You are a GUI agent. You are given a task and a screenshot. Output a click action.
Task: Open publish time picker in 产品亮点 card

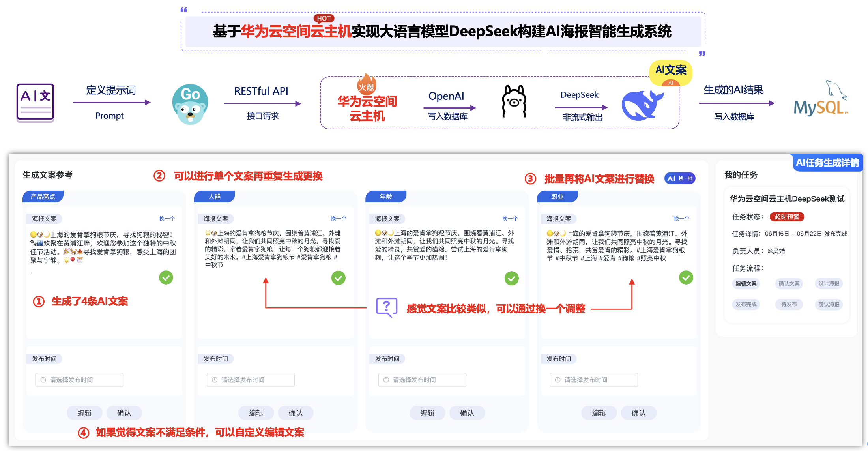click(79, 380)
